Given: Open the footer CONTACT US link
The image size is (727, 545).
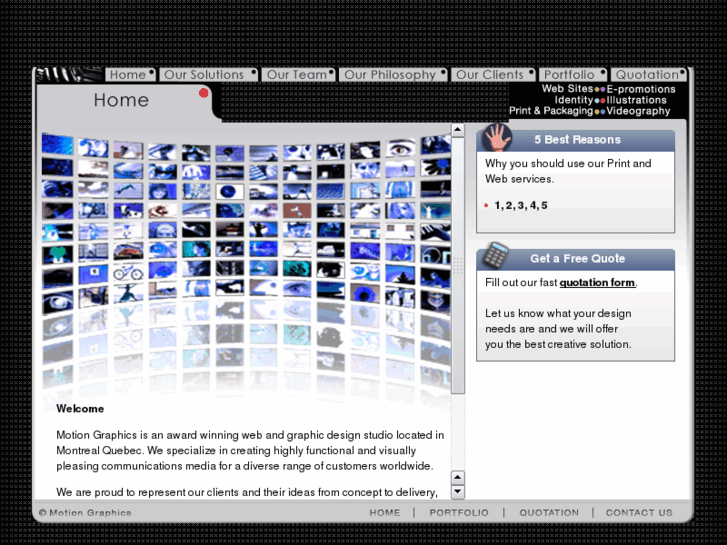Looking at the screenshot, I should click(x=639, y=513).
